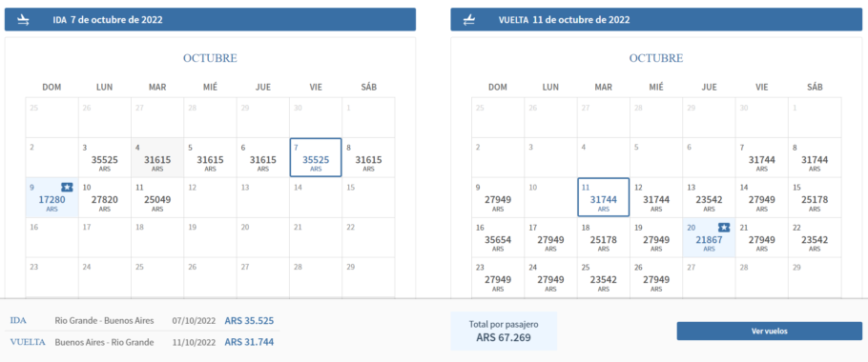This screenshot has width=868, height=362.
Task: Click the promo star ticket icon on return October 20
Action: (724, 227)
